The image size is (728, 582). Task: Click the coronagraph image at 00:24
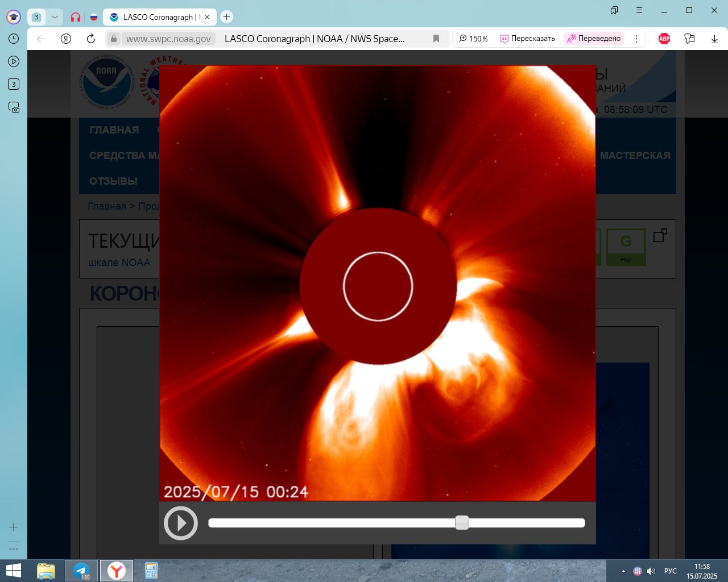pyautogui.click(x=378, y=283)
